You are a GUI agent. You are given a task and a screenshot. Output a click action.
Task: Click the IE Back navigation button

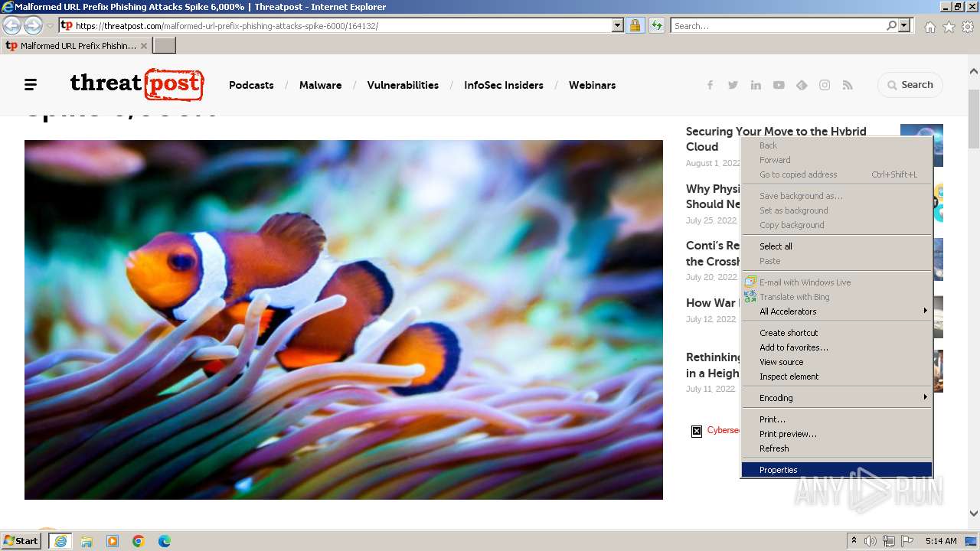point(12,25)
